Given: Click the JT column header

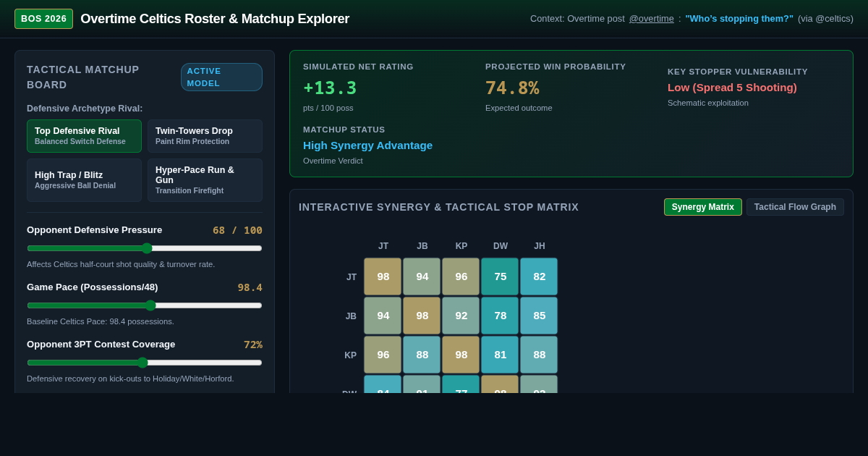Looking at the screenshot, I should point(383,246).
